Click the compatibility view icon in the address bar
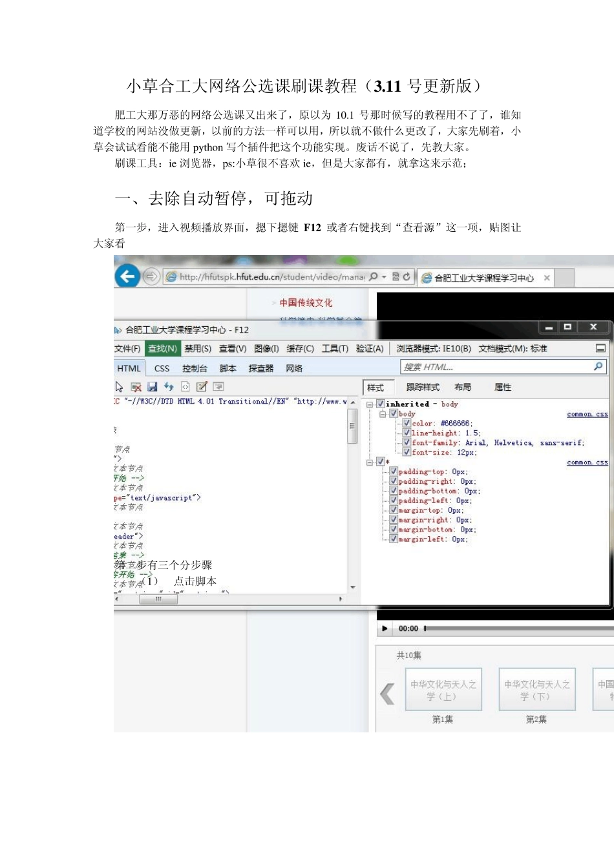This screenshot has width=614, height=868. (x=396, y=276)
